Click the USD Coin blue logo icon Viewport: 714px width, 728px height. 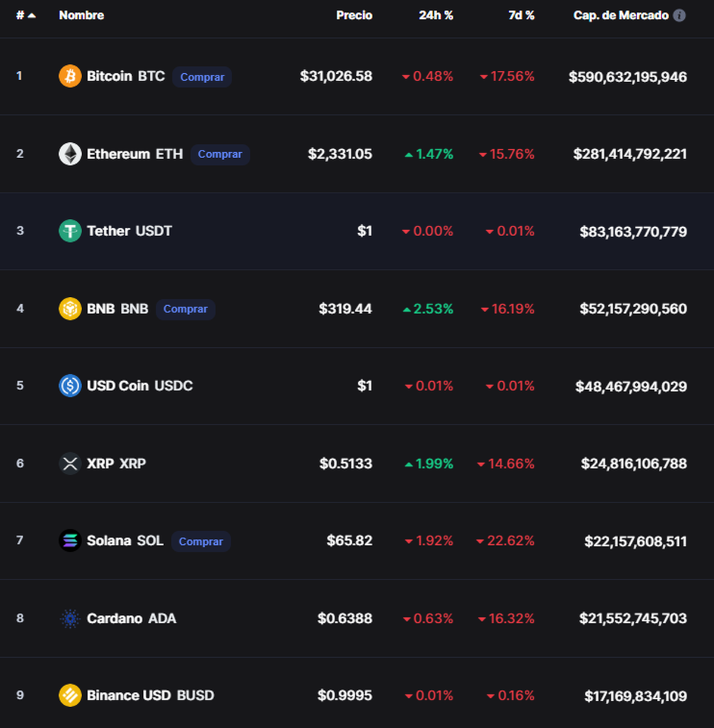pos(70,386)
